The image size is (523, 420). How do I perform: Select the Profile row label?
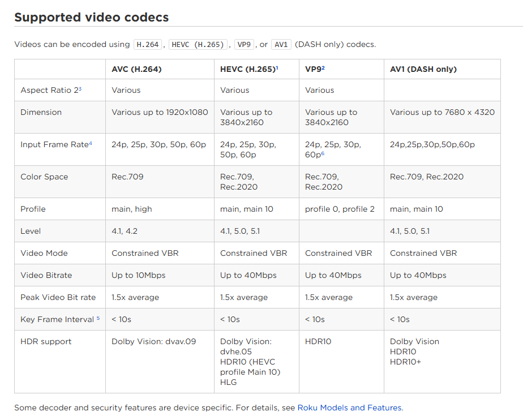[33, 209]
